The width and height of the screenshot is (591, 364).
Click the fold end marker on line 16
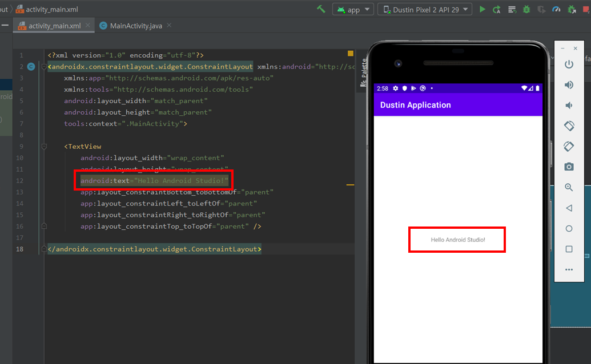click(44, 227)
